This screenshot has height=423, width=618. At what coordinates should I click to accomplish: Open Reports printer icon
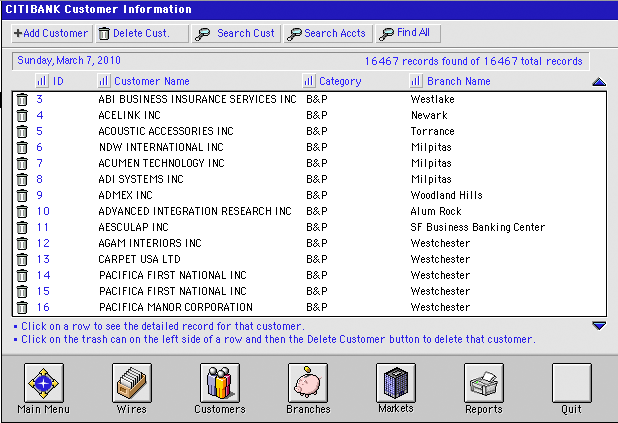(484, 383)
